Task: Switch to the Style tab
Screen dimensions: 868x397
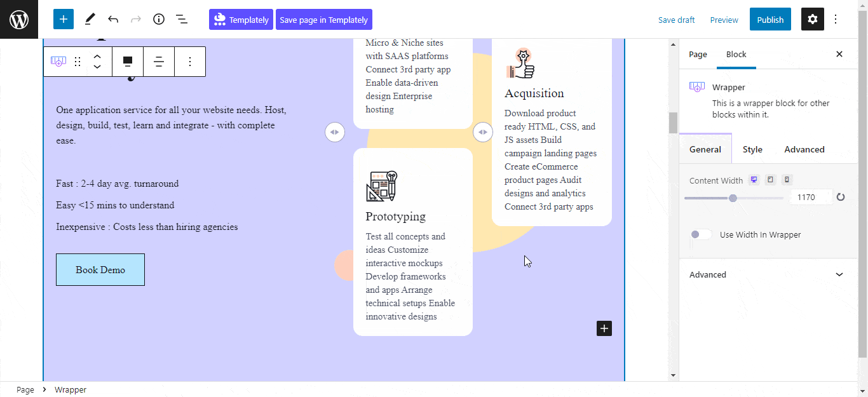Action: coord(752,149)
